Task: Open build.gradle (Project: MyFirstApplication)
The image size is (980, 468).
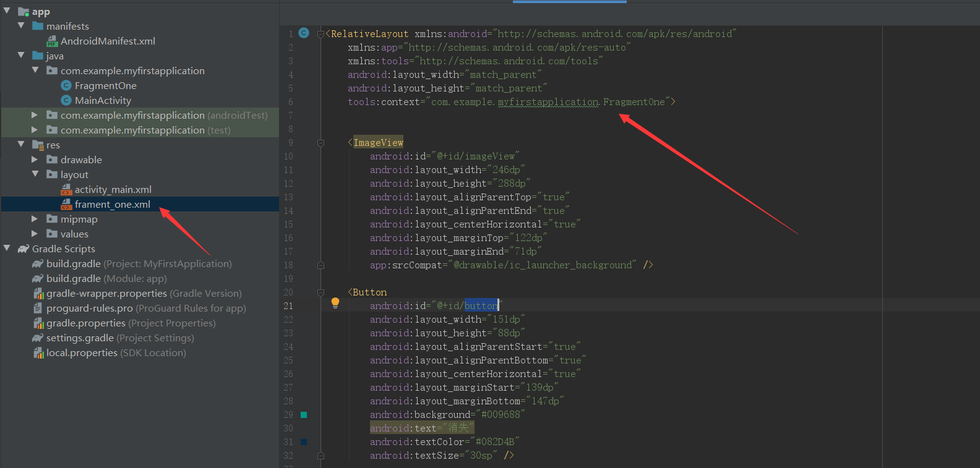Action: tap(139, 264)
